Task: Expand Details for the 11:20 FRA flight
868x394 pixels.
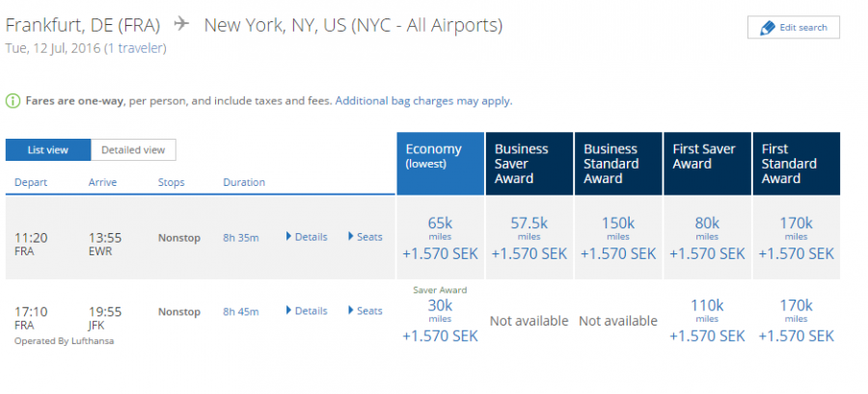Action: [307, 237]
